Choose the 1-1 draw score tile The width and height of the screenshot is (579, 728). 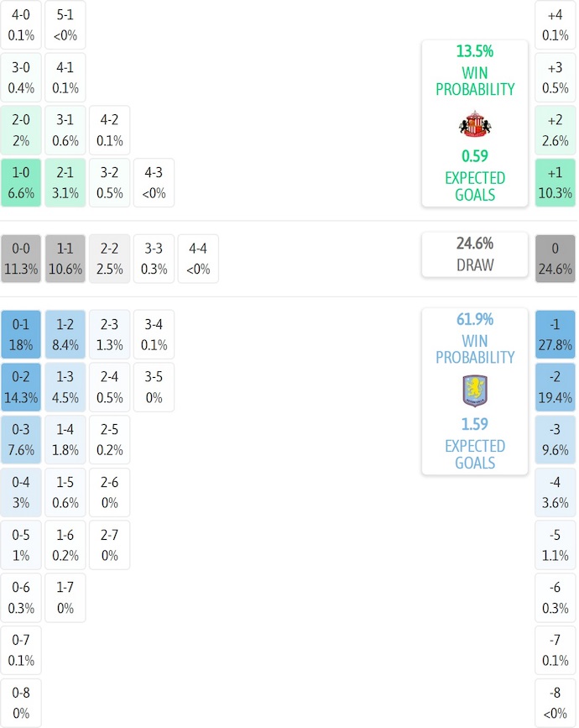point(65,259)
